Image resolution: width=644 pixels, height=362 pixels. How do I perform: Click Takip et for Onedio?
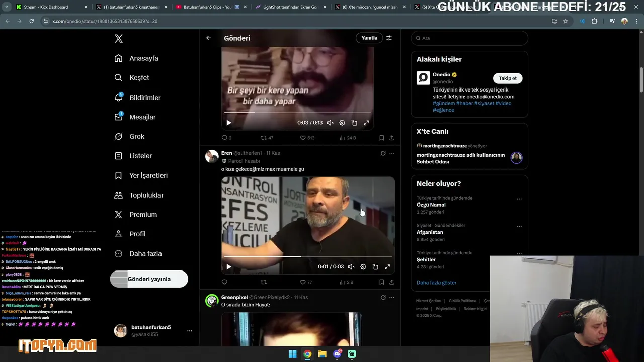point(508,78)
